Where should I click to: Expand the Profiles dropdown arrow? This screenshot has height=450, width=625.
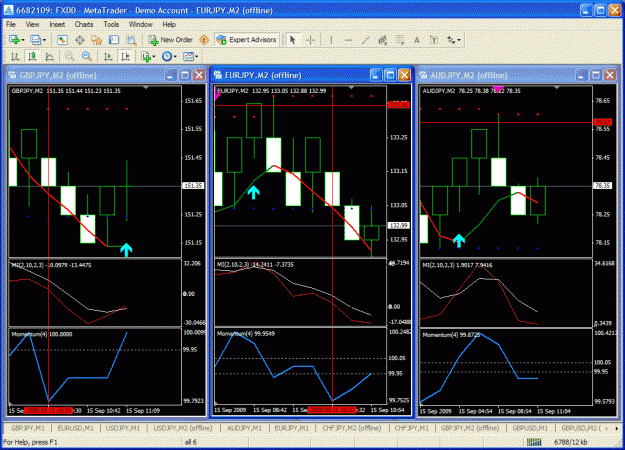(44, 40)
